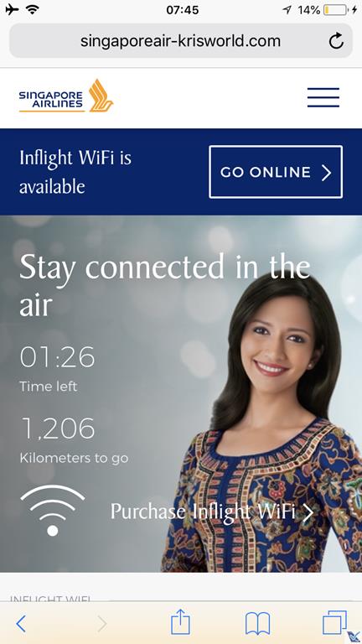362x644 pixels.
Task: Open the hamburger navigation menu
Action: click(323, 97)
